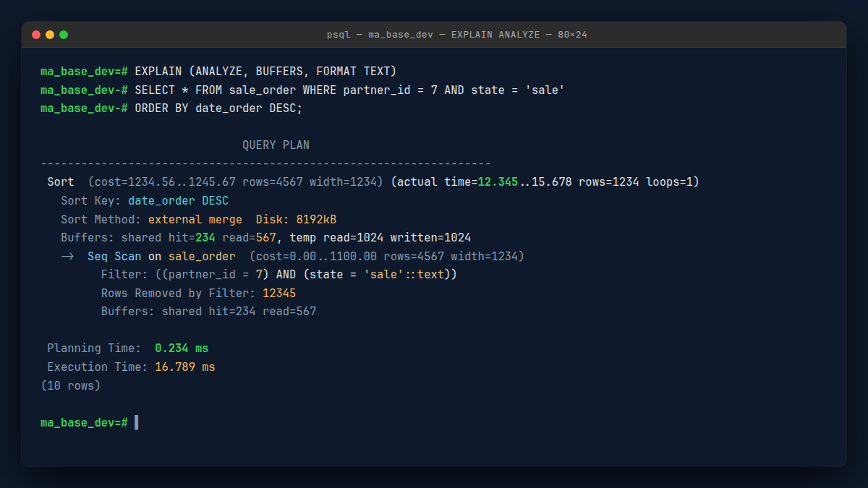Click the first 'ma_base_dev=#' prompt
Viewport: 868px width, 488px height.
[85, 71]
